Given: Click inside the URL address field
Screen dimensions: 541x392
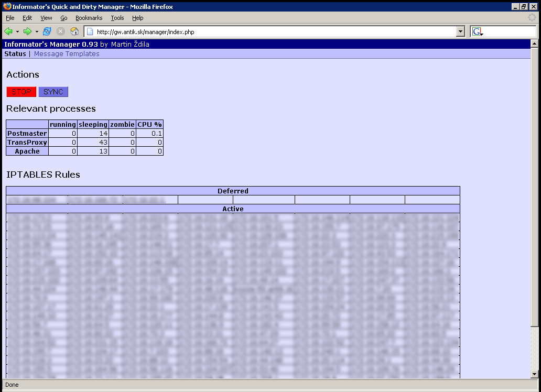Looking at the screenshot, I should tap(262, 32).
